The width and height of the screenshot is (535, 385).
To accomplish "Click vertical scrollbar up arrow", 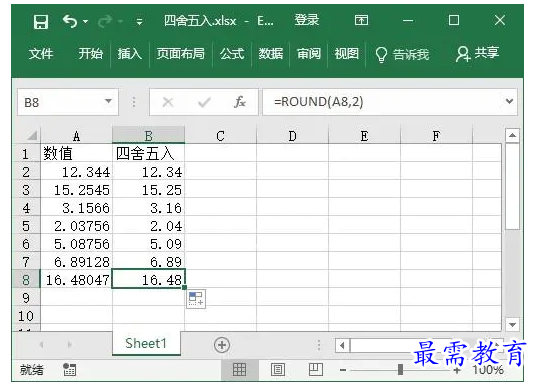I will click(512, 136).
